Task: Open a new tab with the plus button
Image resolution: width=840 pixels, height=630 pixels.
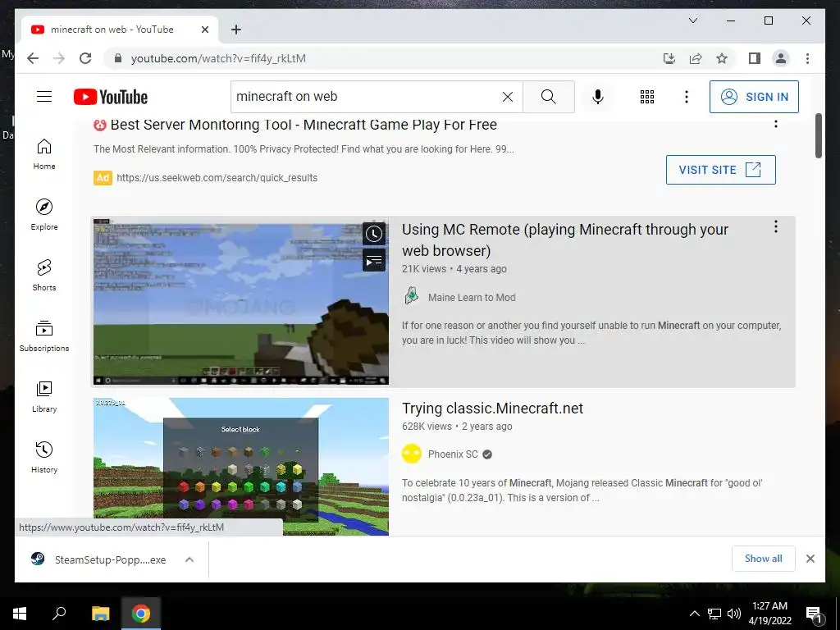Action: 235,30
